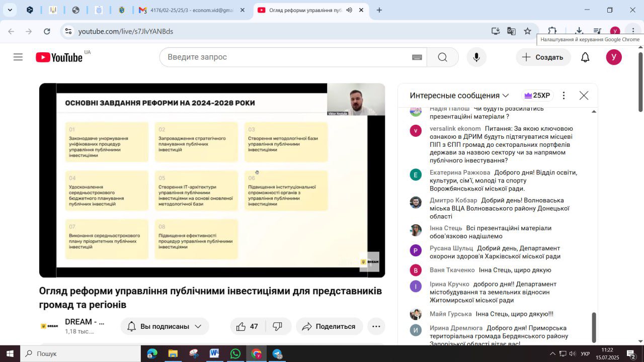Image resolution: width=644 pixels, height=362 pixels.
Task: Open the on-screen keyboard icon in search
Action: point(417,57)
